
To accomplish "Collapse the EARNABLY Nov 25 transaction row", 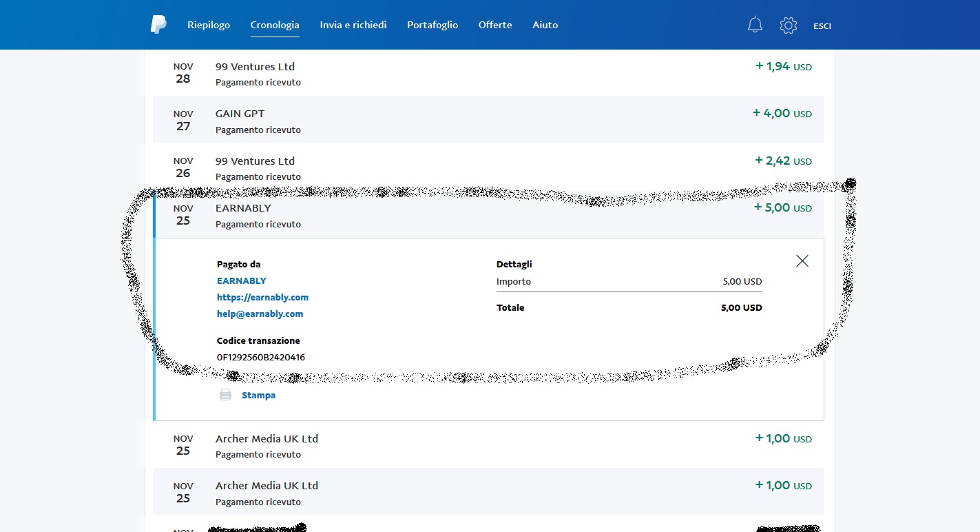I will (488, 214).
